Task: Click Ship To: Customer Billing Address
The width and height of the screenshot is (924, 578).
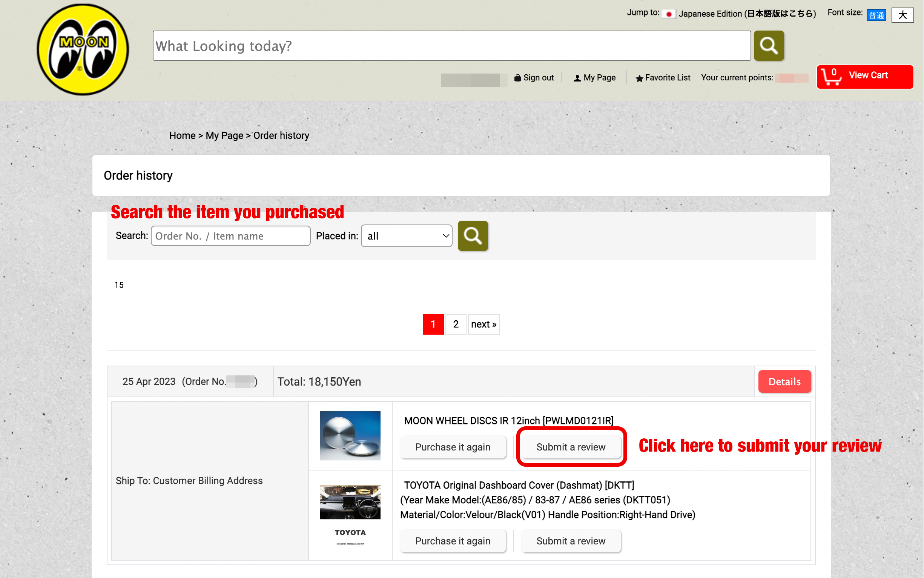Action: coord(189,481)
